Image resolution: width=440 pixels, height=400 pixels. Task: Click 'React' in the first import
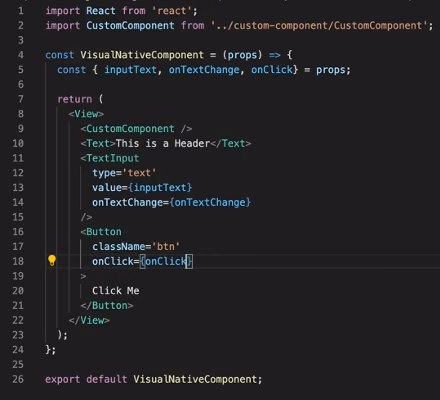click(x=101, y=11)
